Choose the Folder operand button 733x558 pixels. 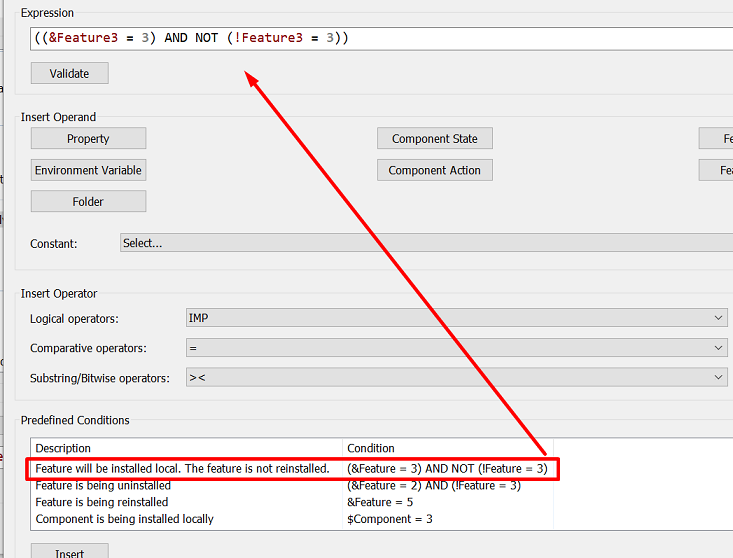pos(88,202)
